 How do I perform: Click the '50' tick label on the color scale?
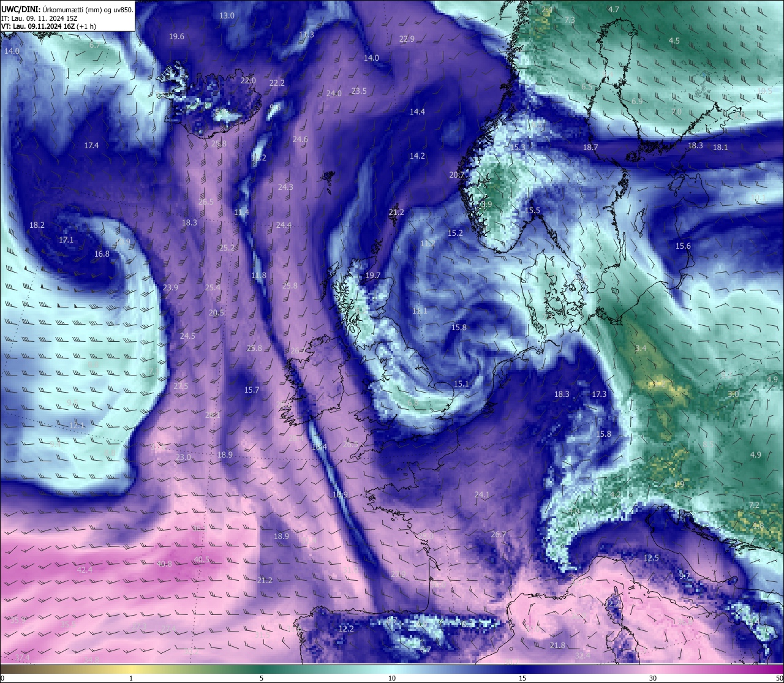tap(779, 678)
